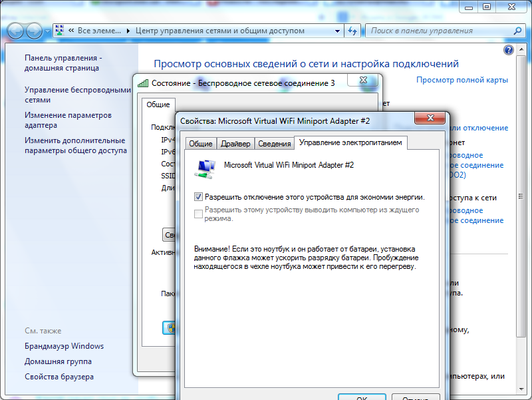Click the page heading Просмотр основных сведений о сети
The height and width of the screenshot is (400, 532).
point(307,64)
